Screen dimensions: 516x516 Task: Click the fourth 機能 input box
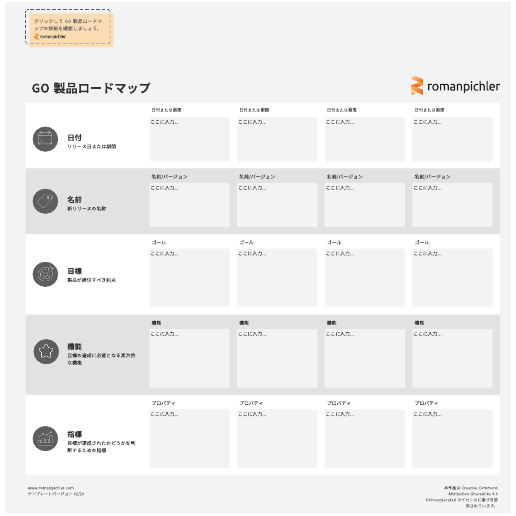coord(452,358)
